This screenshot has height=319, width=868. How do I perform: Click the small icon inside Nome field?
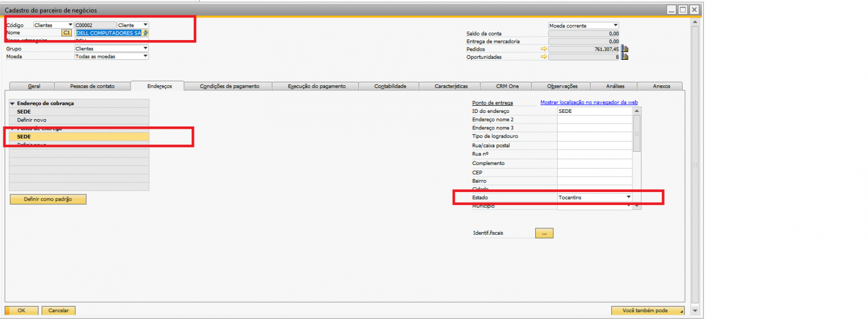(145, 33)
